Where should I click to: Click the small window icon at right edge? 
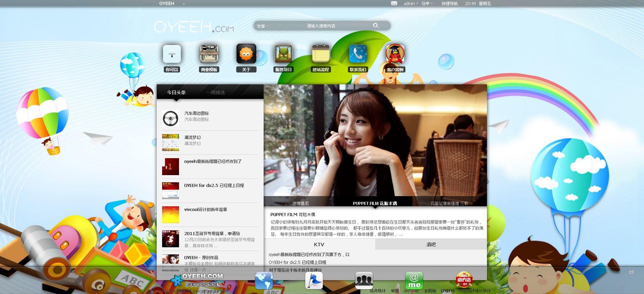tap(631, 272)
